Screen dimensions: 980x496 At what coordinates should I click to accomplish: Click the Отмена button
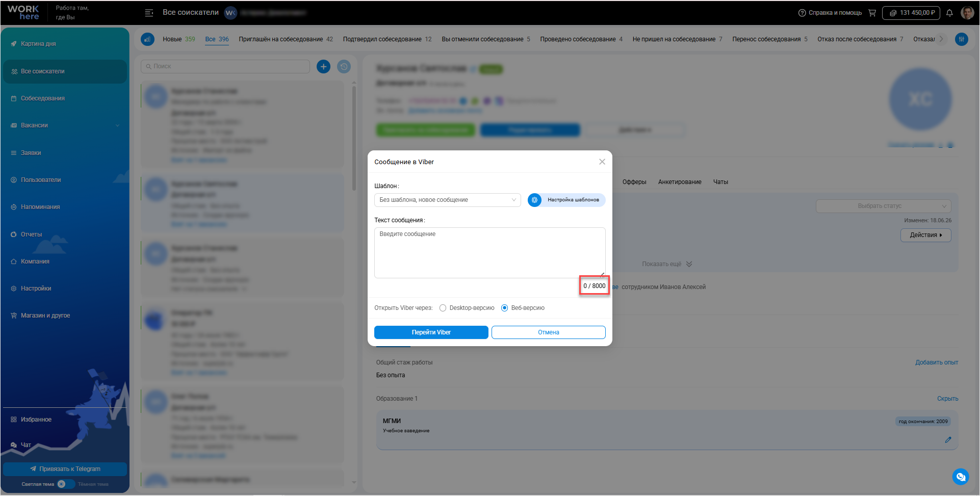pos(548,332)
